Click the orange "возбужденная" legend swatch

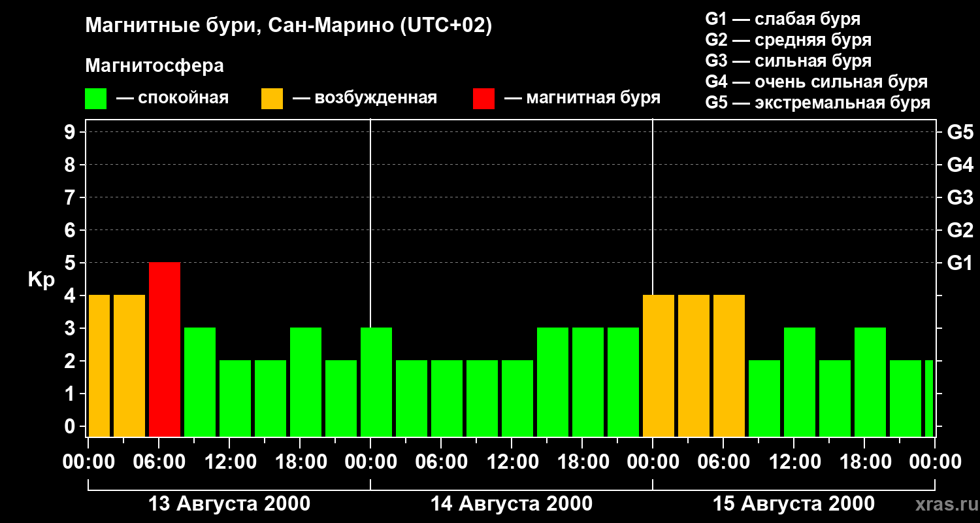pyautogui.click(x=272, y=99)
